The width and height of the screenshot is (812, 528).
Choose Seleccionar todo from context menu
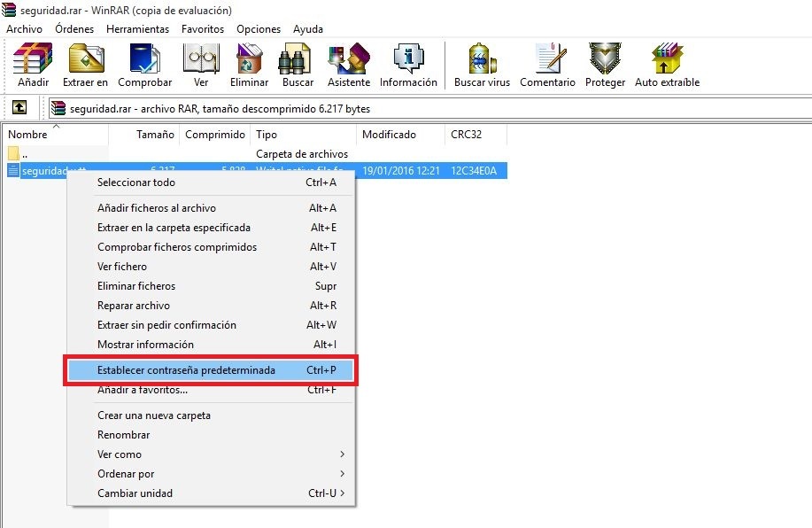pyautogui.click(x=212, y=182)
